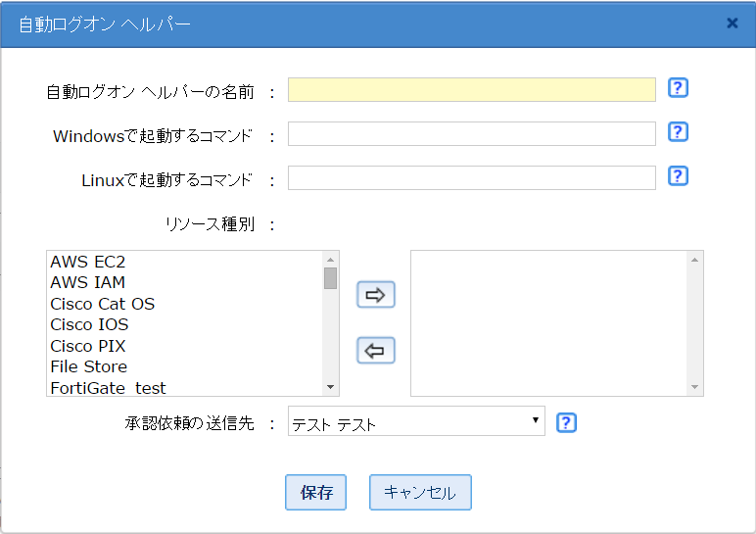This screenshot has width=756, height=534.
Task: Focus the helper name input field
Action: (471, 90)
